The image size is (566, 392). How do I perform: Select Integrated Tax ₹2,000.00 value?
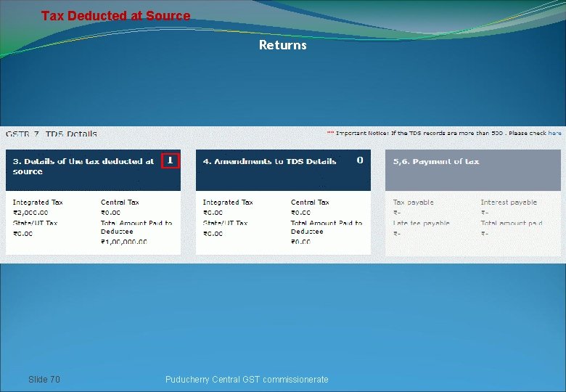tap(30, 213)
